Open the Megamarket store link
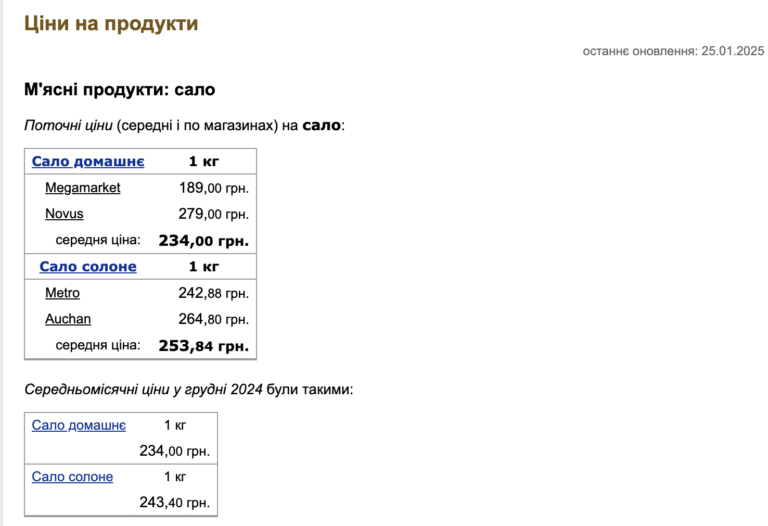The image size is (768, 526). (x=83, y=188)
